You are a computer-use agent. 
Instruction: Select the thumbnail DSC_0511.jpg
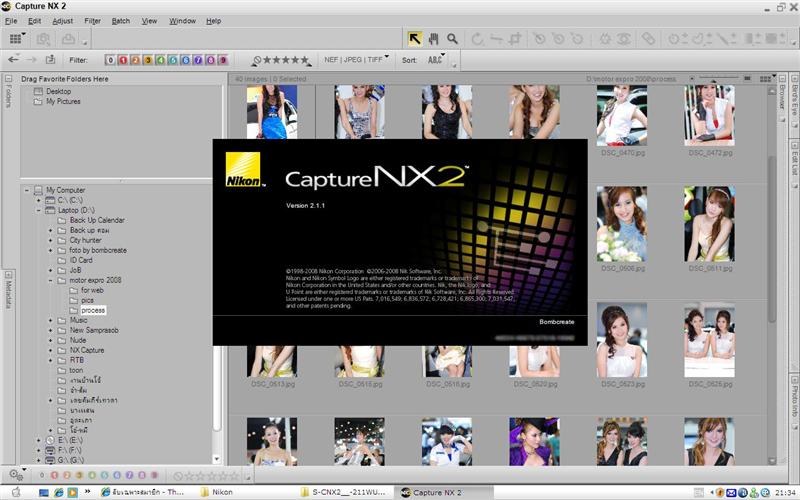709,224
